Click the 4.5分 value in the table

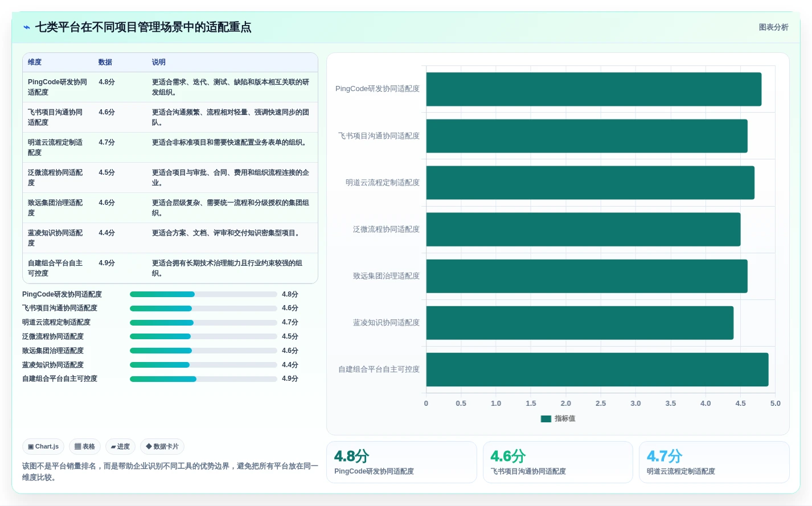click(x=106, y=172)
